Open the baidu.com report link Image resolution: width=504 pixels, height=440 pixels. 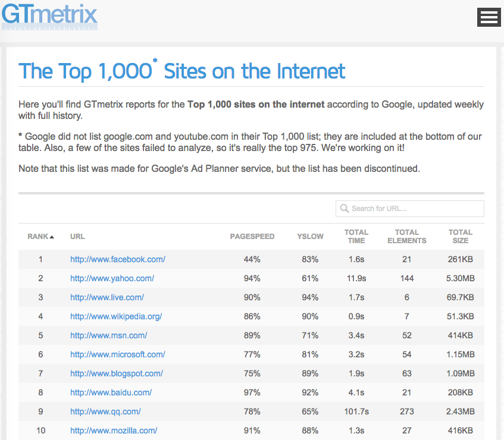click(111, 392)
